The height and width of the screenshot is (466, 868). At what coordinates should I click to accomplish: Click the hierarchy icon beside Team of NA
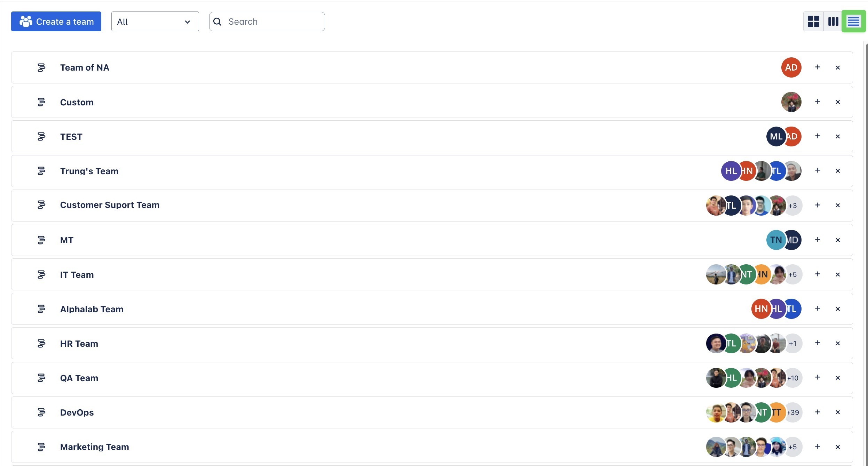[x=41, y=67]
